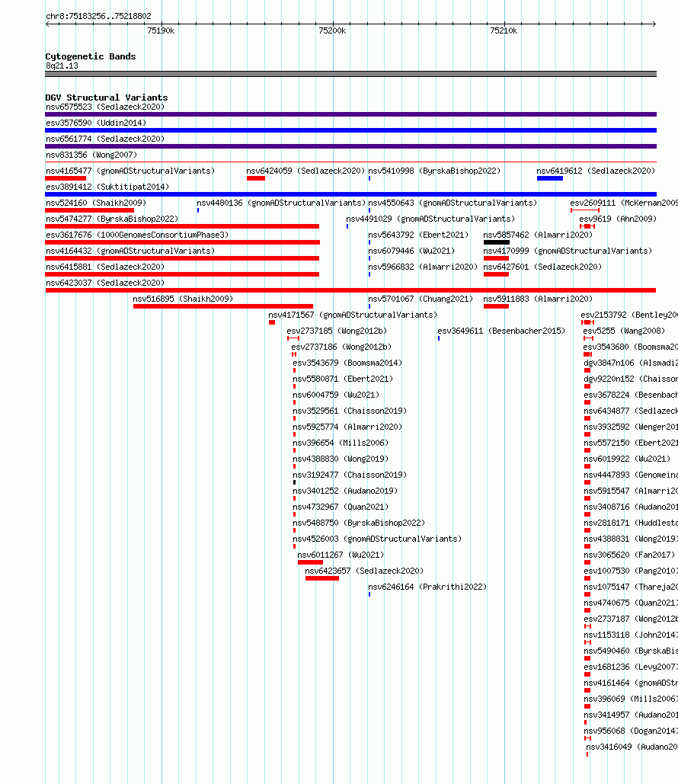Viewport: 678px width, 784px height.
Task: Click the grey 8q21.13 cytogenetic band bar
Action: (x=350, y=74)
